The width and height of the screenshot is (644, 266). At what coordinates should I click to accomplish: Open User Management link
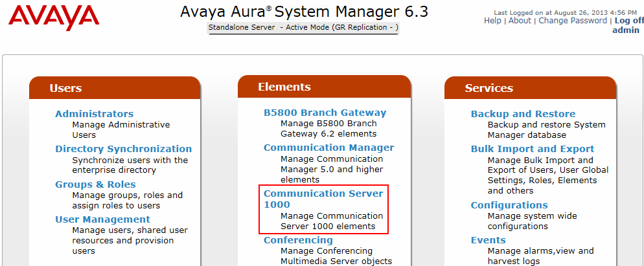tap(102, 219)
